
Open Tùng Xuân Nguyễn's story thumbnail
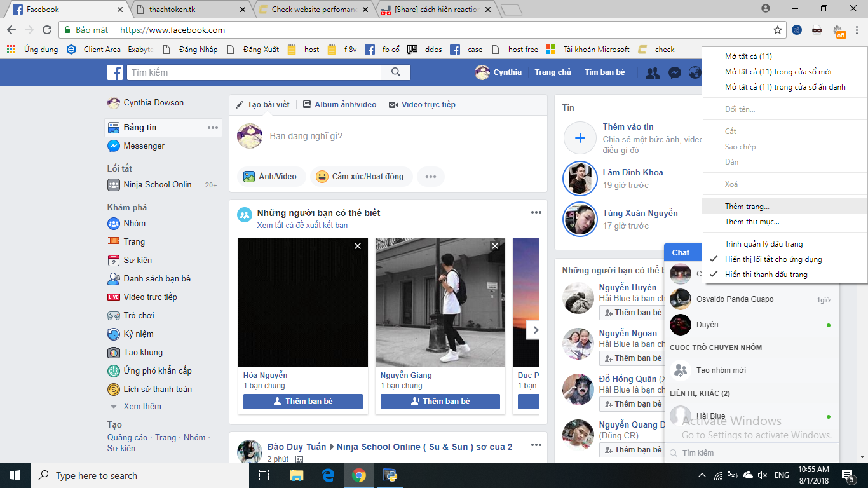coord(580,219)
